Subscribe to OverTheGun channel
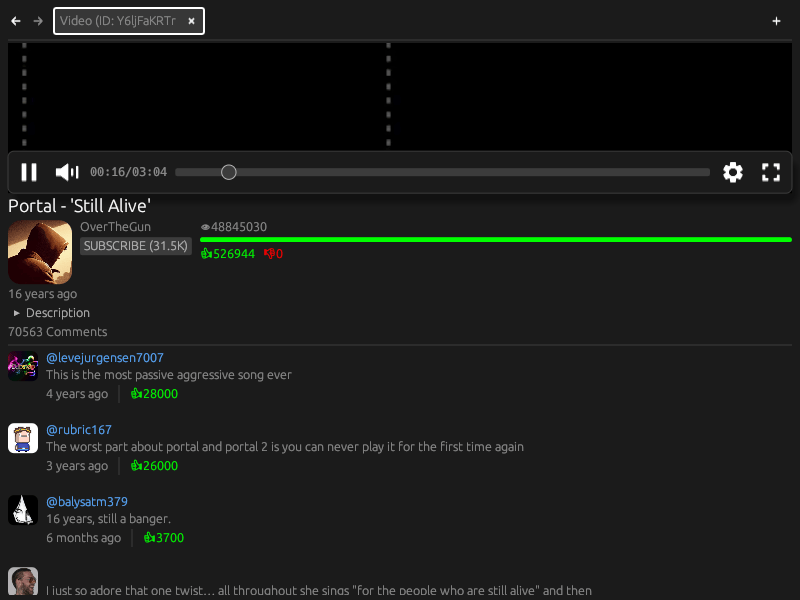The height and width of the screenshot is (600, 800). pos(136,246)
